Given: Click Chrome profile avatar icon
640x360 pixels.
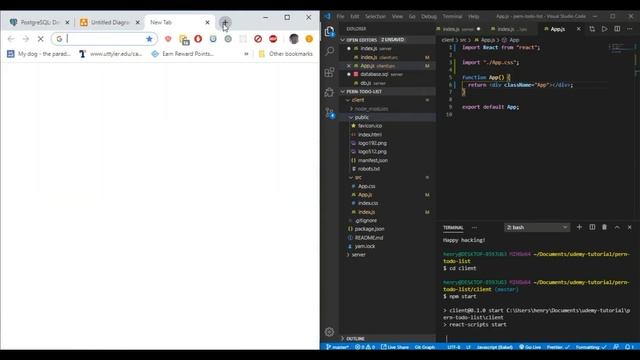Looking at the screenshot, I should click(x=294, y=39).
